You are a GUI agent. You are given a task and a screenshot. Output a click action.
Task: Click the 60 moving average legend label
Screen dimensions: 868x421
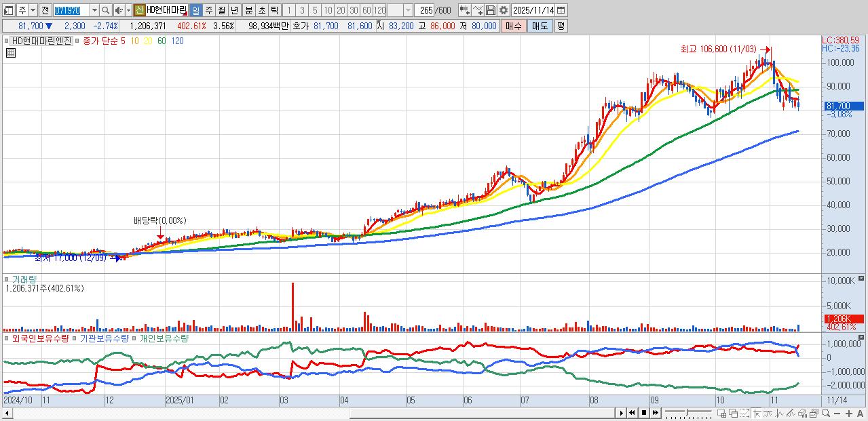(162, 41)
